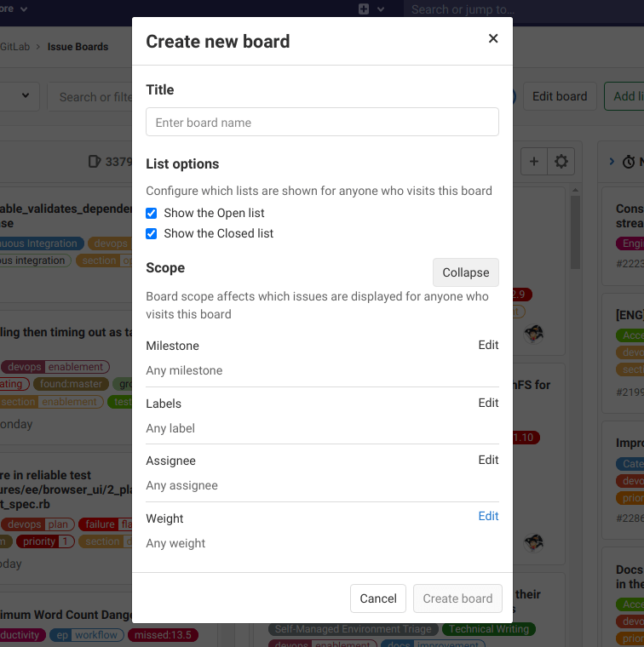644x647 pixels.
Task: Click the plus icon in list header
Action: click(534, 161)
